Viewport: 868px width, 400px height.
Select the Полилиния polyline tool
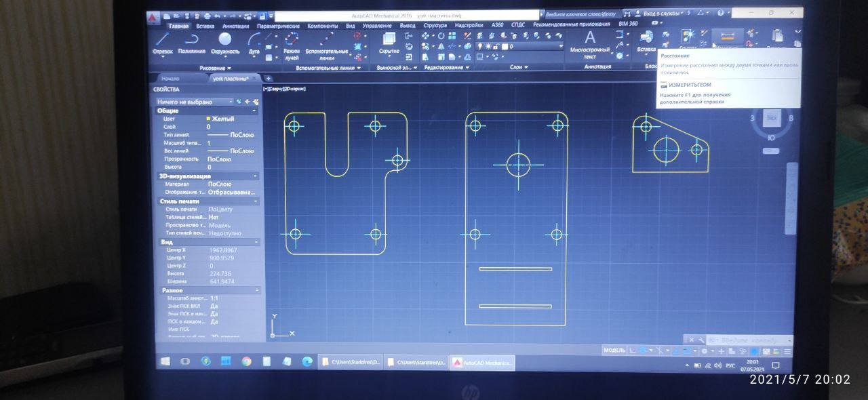[x=192, y=44]
